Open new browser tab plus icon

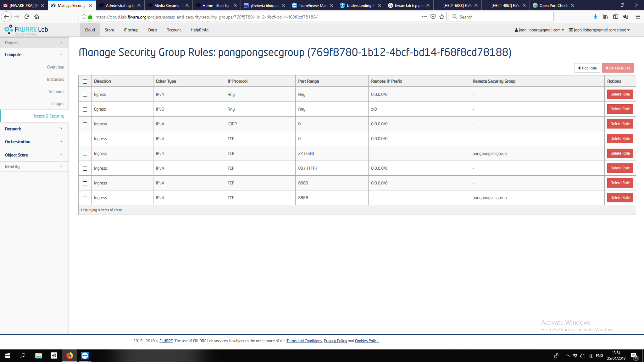(583, 5)
